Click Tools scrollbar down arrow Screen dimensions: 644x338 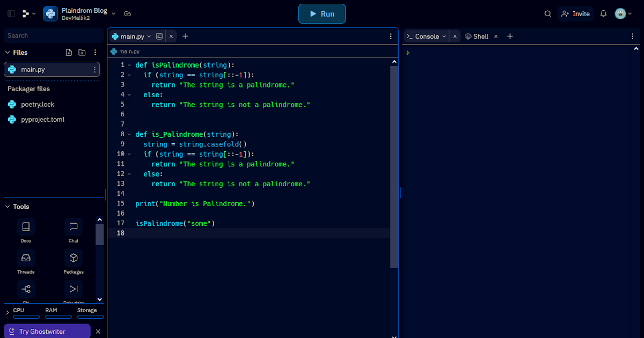coord(99,299)
